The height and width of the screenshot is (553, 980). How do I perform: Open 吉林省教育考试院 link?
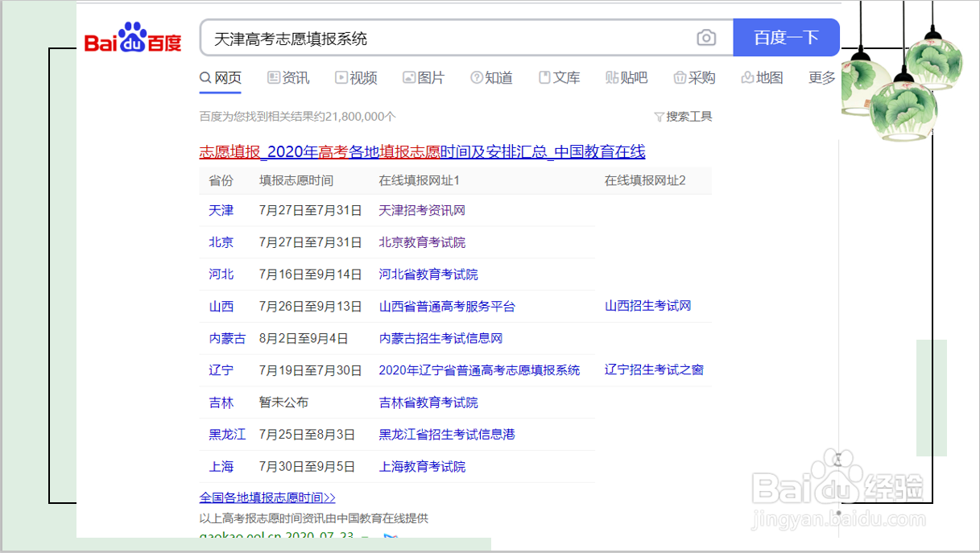[428, 402]
